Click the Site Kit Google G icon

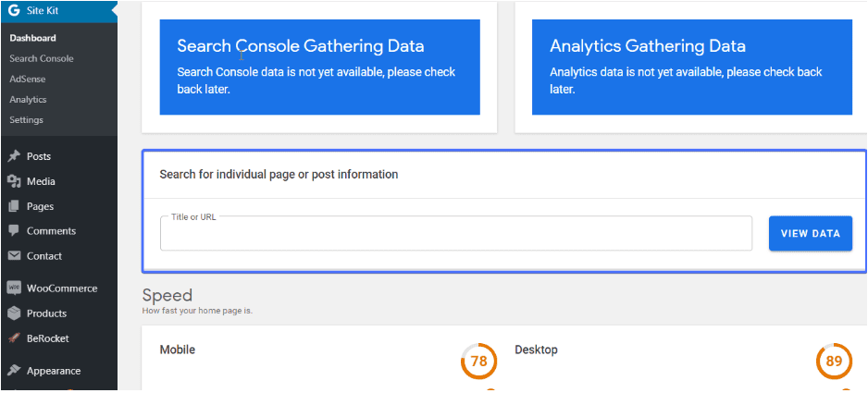(x=14, y=10)
